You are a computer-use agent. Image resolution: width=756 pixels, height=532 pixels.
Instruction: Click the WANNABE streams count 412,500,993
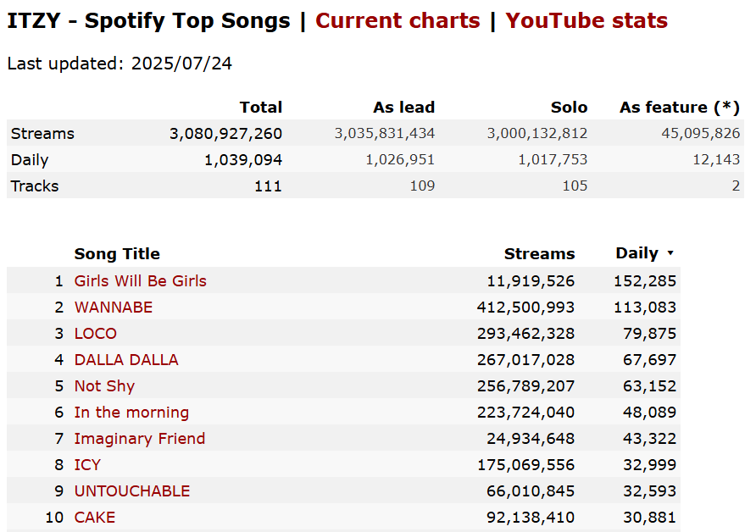[526, 307]
